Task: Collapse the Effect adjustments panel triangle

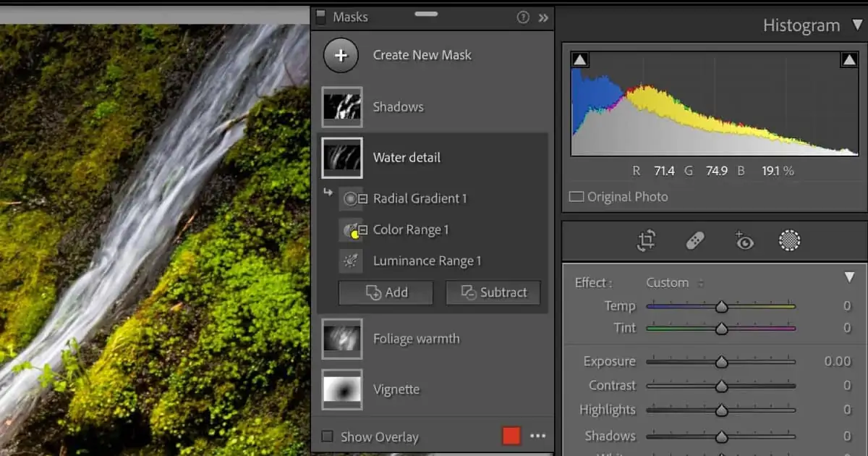Action: point(849,276)
